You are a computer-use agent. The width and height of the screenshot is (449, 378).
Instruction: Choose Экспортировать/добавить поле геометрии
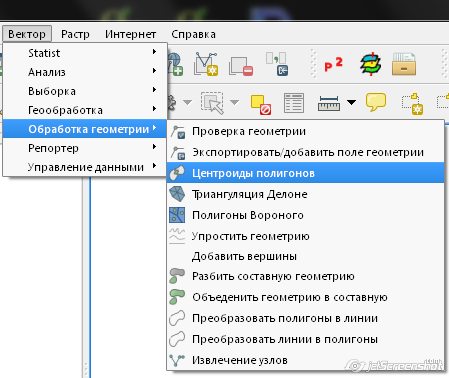coord(305,152)
